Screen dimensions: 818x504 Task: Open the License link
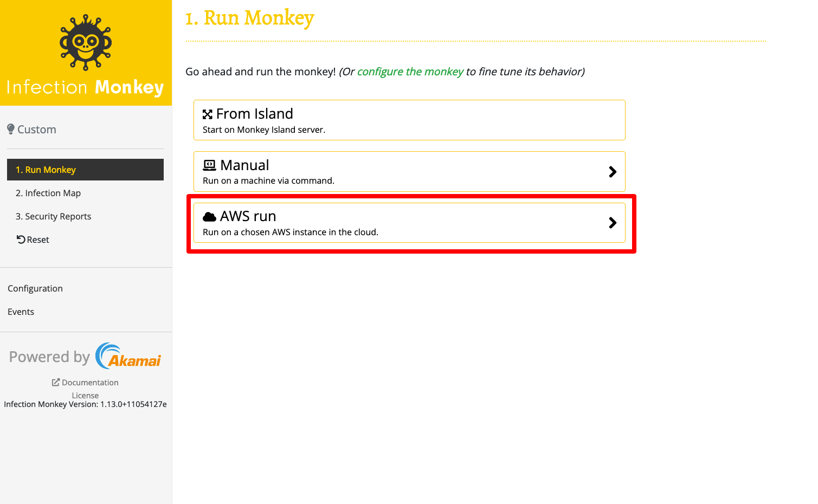click(85, 396)
